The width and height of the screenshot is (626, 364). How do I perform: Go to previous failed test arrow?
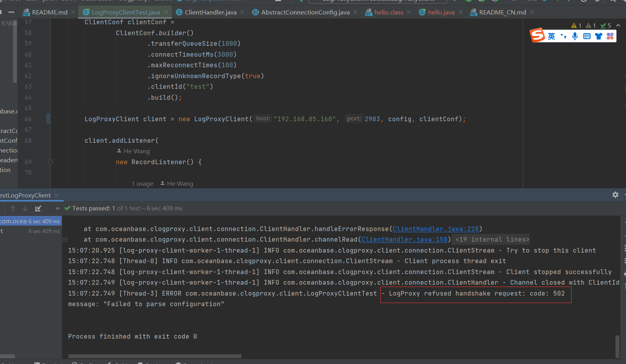point(13,208)
